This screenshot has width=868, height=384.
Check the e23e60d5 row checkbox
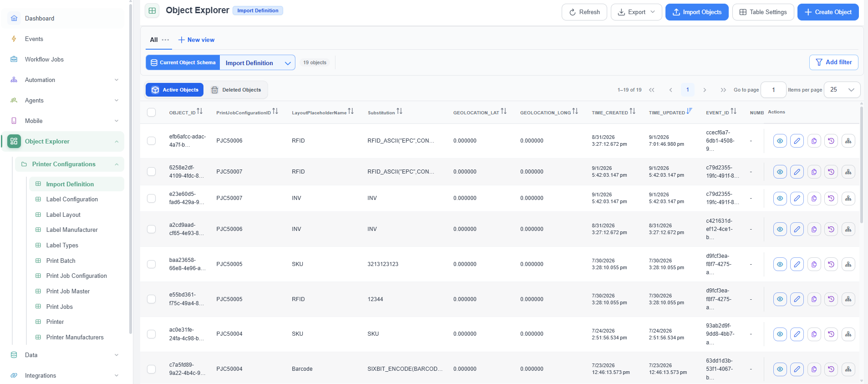(152, 198)
